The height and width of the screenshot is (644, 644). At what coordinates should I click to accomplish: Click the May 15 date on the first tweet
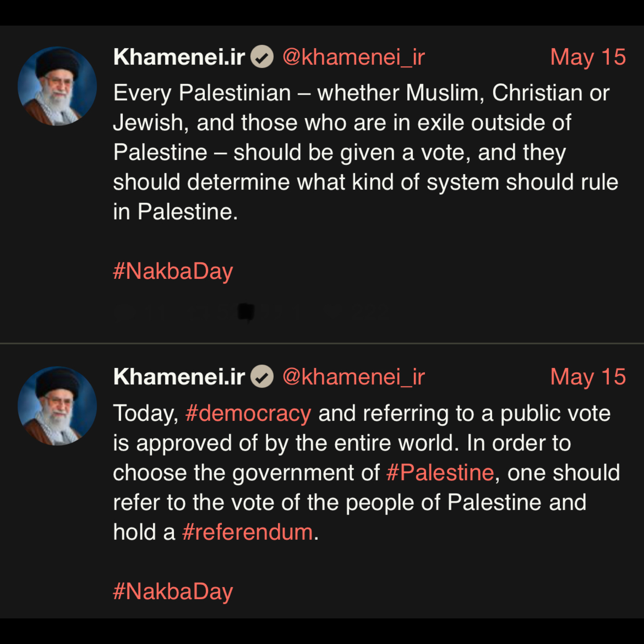point(588,57)
